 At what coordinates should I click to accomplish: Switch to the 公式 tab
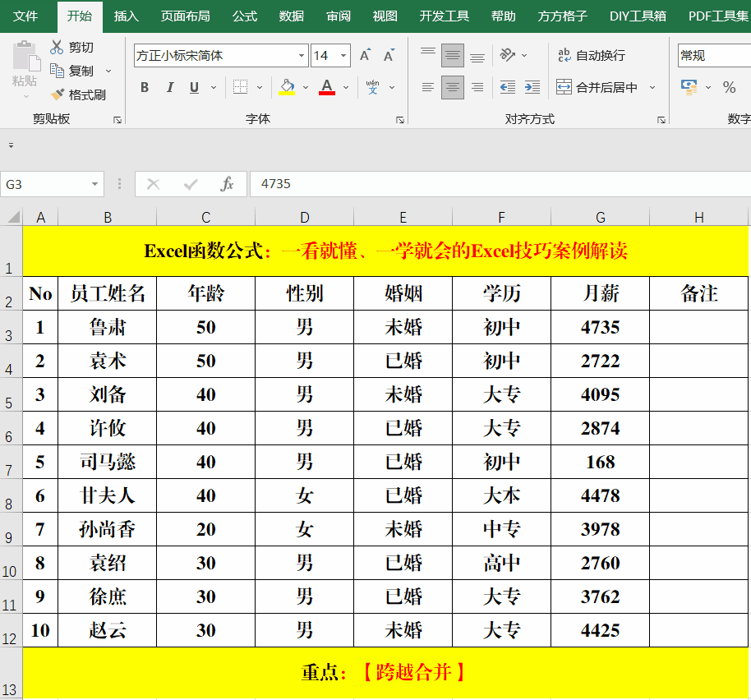pyautogui.click(x=245, y=16)
